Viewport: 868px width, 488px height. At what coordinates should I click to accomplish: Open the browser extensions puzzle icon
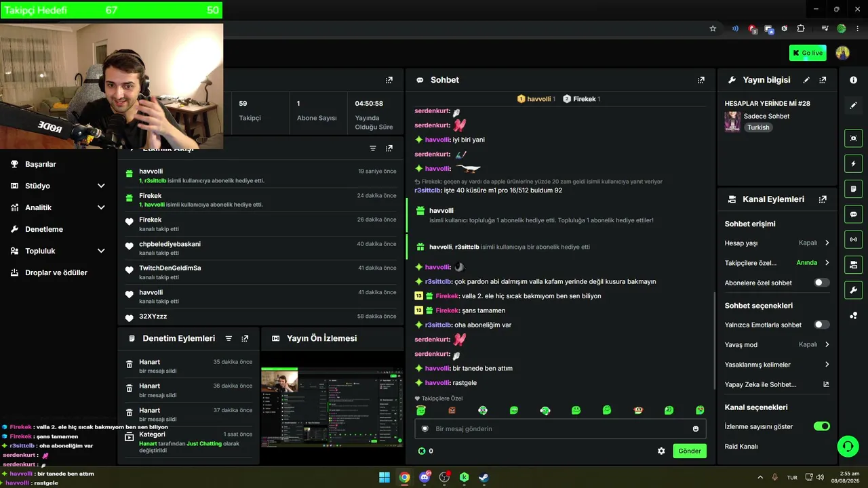pos(801,28)
